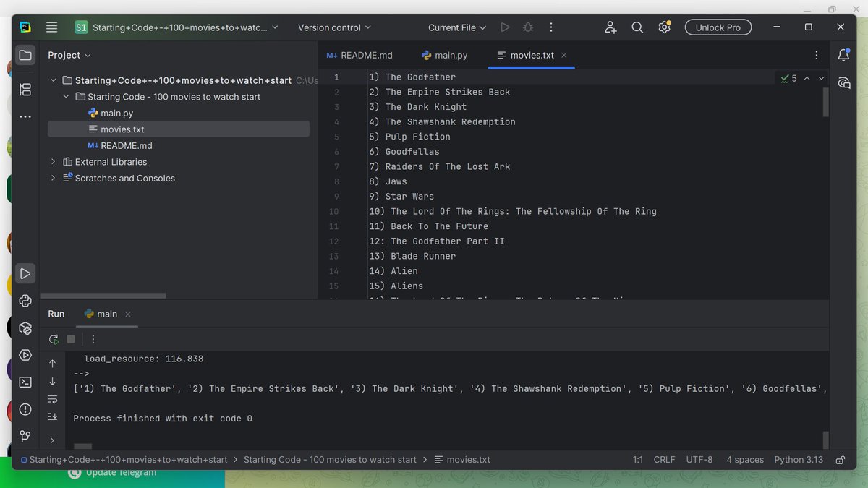868x488 pixels.
Task: Open the Structure tool window icon
Action: pos(25,90)
